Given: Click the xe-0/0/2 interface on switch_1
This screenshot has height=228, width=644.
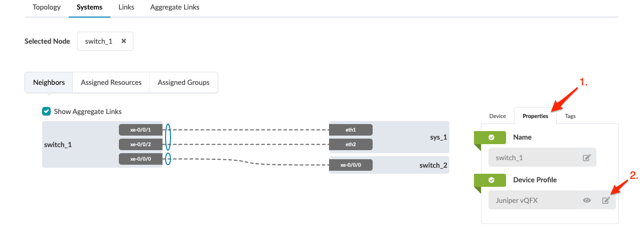Looking at the screenshot, I should 140,145.
